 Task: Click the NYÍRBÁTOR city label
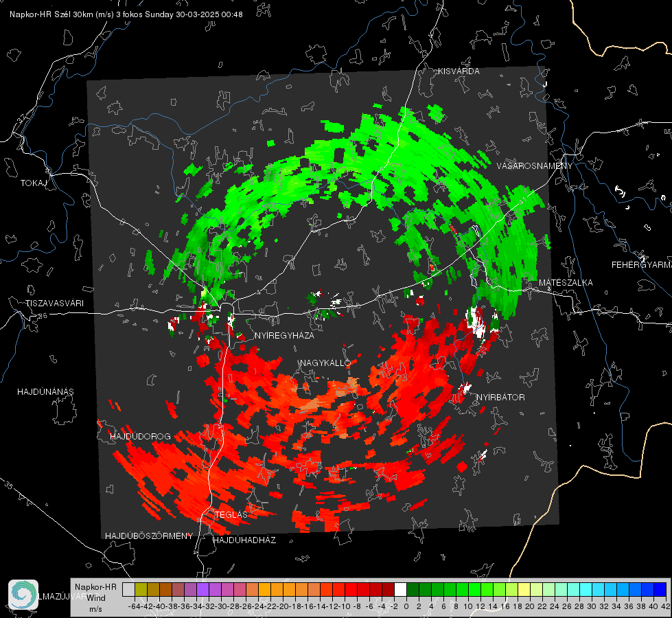pyautogui.click(x=500, y=398)
